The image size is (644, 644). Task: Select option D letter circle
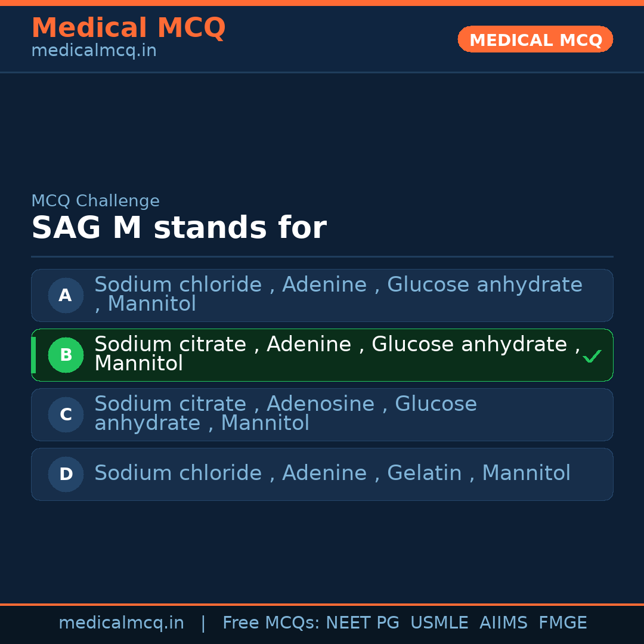66,474
